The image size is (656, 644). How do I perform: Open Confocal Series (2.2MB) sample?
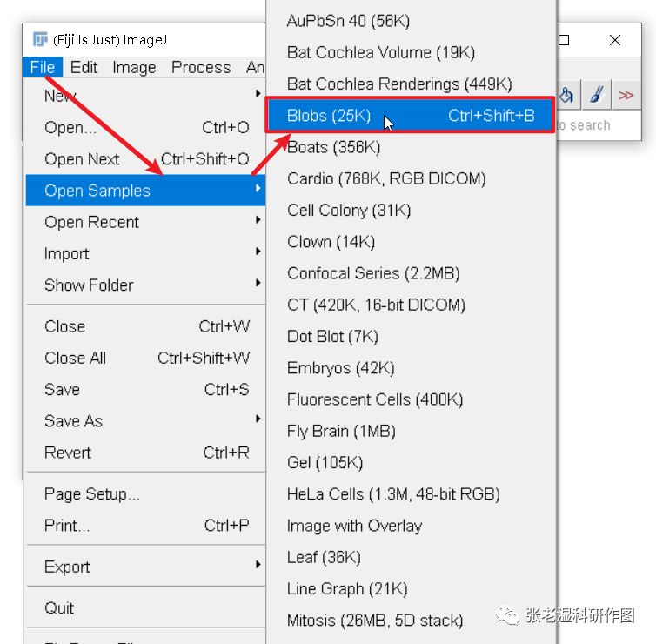411,273
